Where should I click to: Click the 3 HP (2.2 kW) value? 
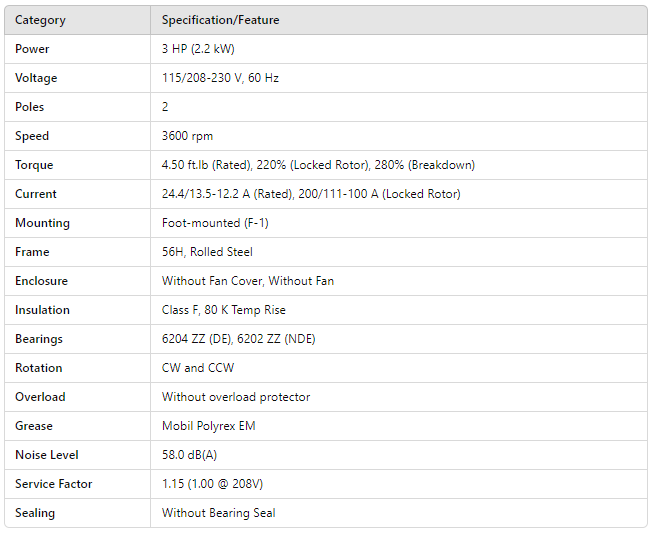pos(198,49)
